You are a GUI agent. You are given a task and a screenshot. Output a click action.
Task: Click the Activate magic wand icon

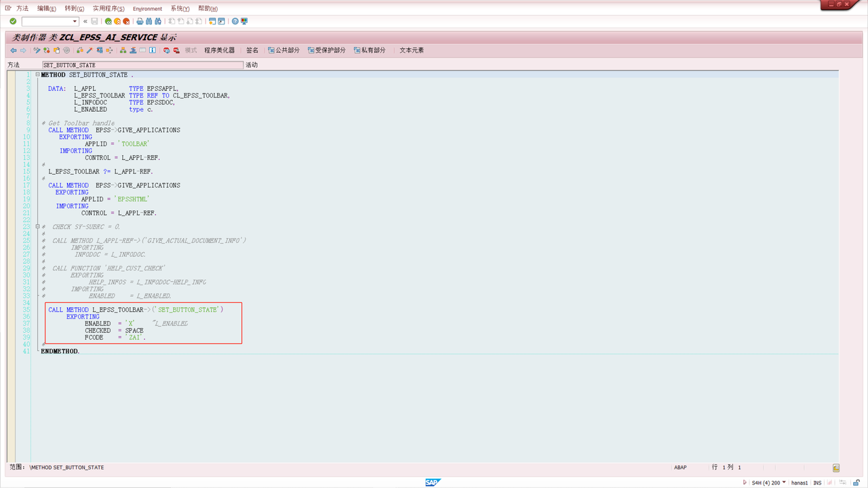[x=89, y=50]
